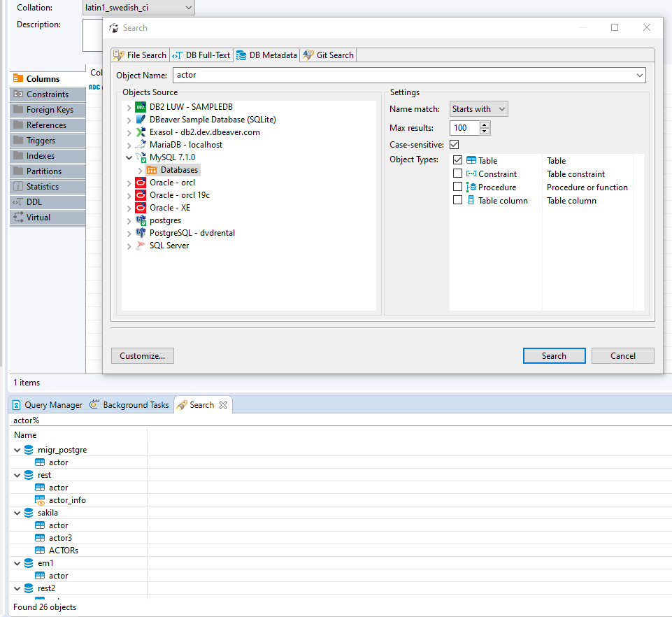
Task: Increase Max results with the spinner arrow
Action: 484,125
